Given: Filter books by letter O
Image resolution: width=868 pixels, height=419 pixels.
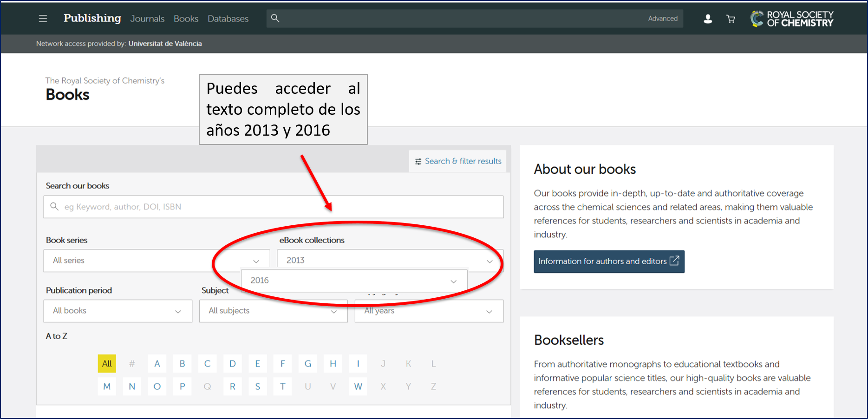Looking at the screenshot, I should 157,386.
